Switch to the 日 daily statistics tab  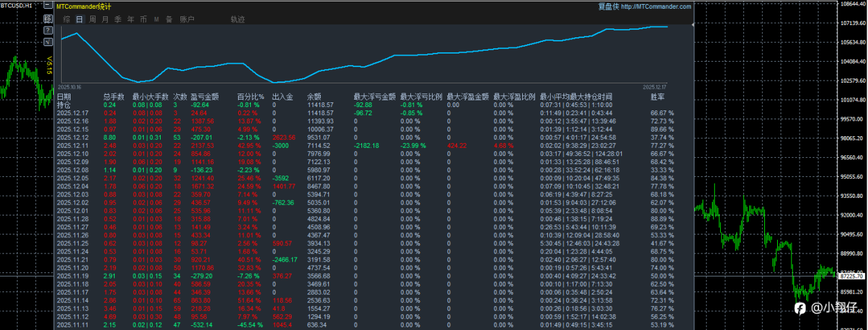[79, 20]
